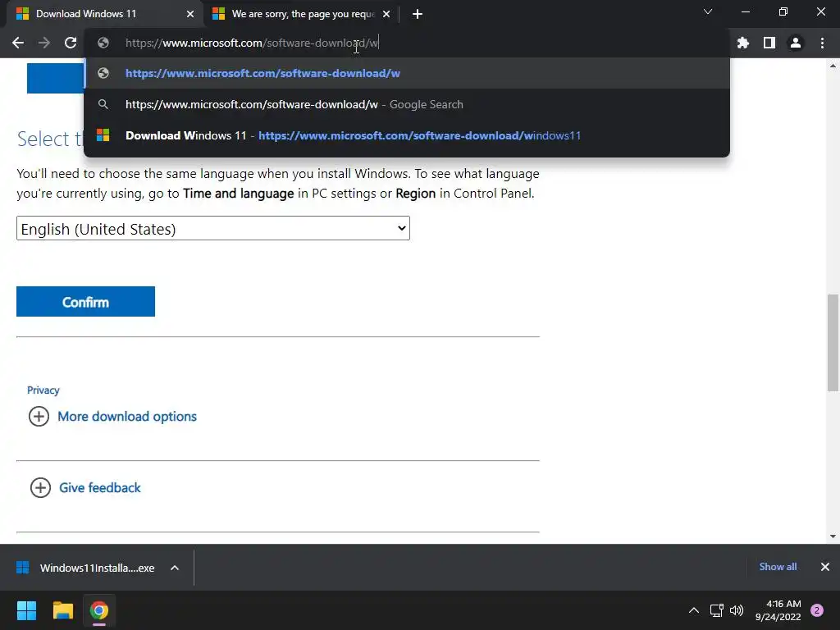This screenshot has width=840, height=630.
Task: Open the English (United States) language dropdown
Action: (x=213, y=229)
